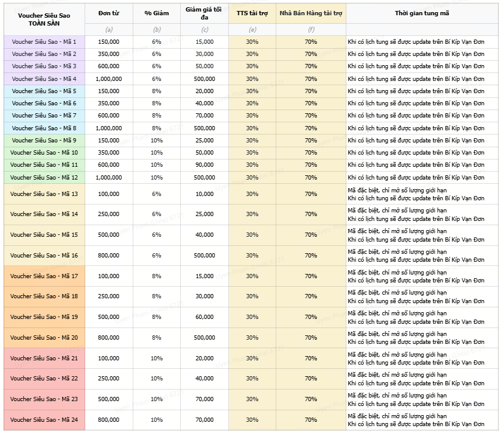Click the "Voucher Siêu Sao - Mã 5" row label
The height and width of the screenshot is (434, 504).
coord(44,91)
